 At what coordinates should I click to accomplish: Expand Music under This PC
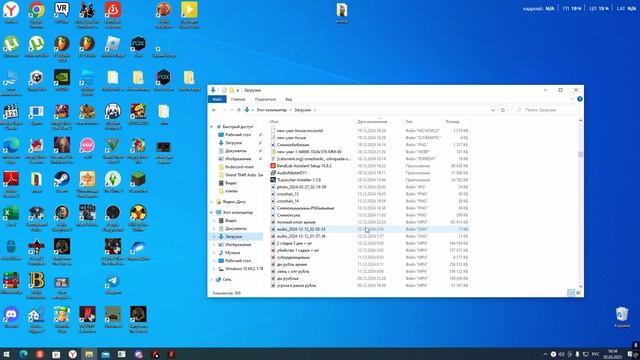click(215, 253)
